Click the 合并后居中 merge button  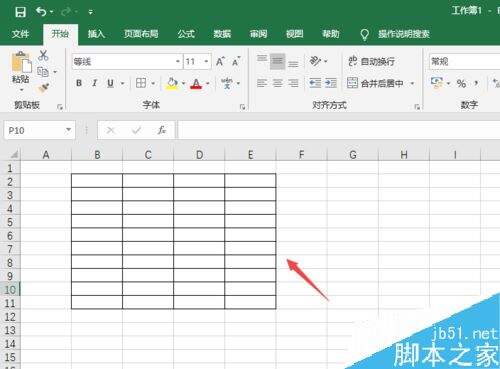click(x=375, y=83)
